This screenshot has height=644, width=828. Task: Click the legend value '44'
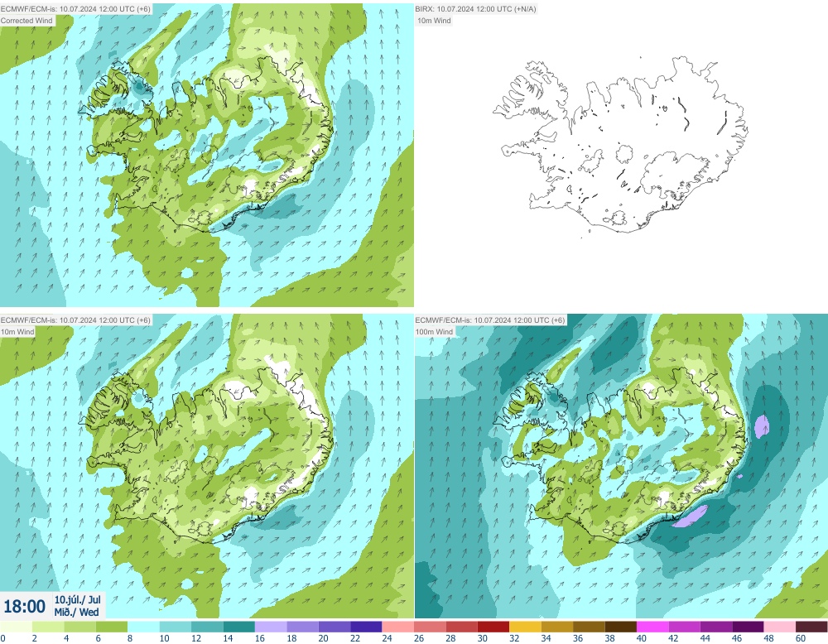coord(705,638)
